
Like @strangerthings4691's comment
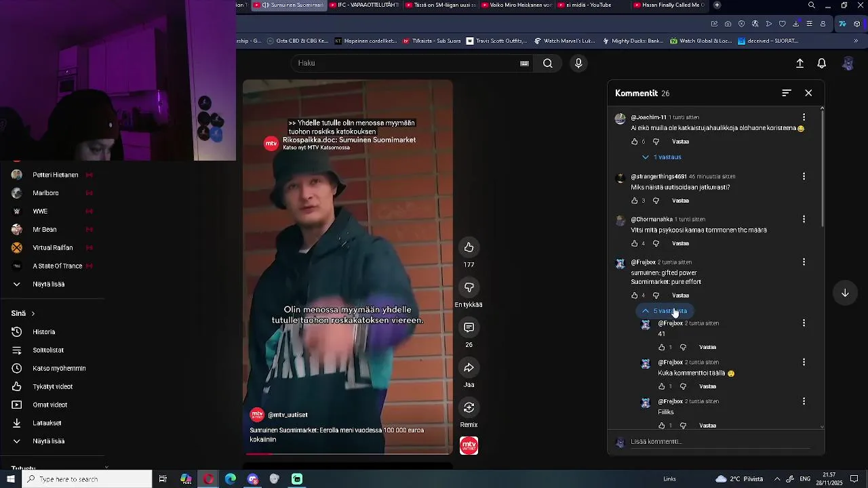(635, 201)
